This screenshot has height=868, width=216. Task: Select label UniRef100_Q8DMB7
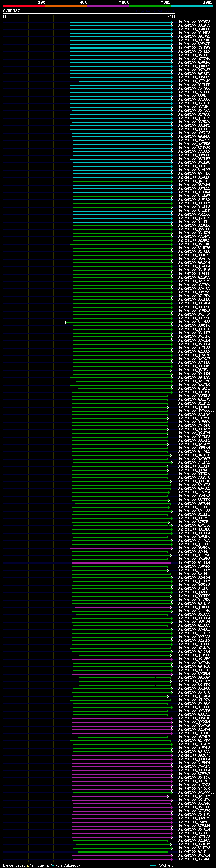click(194, 159)
